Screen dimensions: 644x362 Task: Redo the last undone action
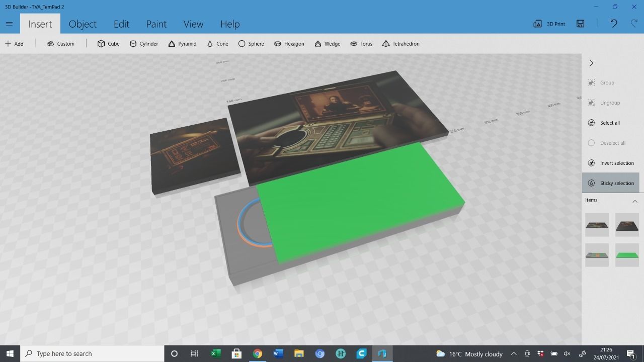pos(634,24)
